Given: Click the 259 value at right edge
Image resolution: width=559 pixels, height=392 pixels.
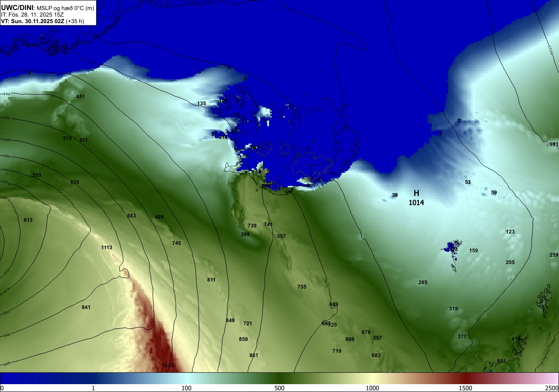Looking at the screenshot, I should (554, 255).
